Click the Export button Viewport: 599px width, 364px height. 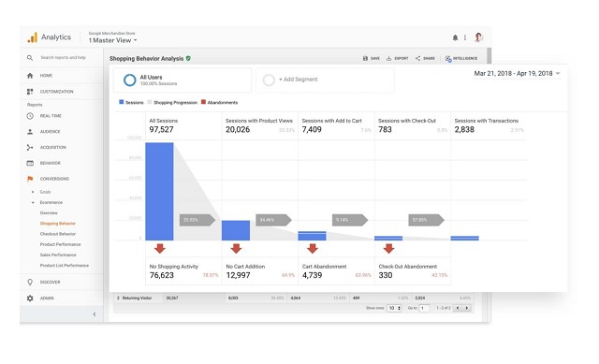point(397,58)
